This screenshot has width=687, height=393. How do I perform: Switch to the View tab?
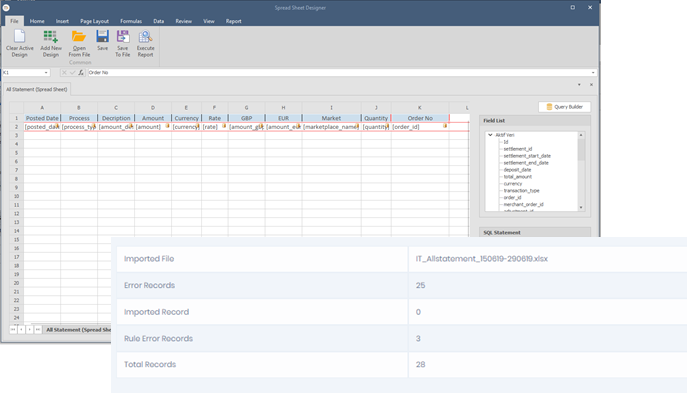pyautogui.click(x=209, y=21)
